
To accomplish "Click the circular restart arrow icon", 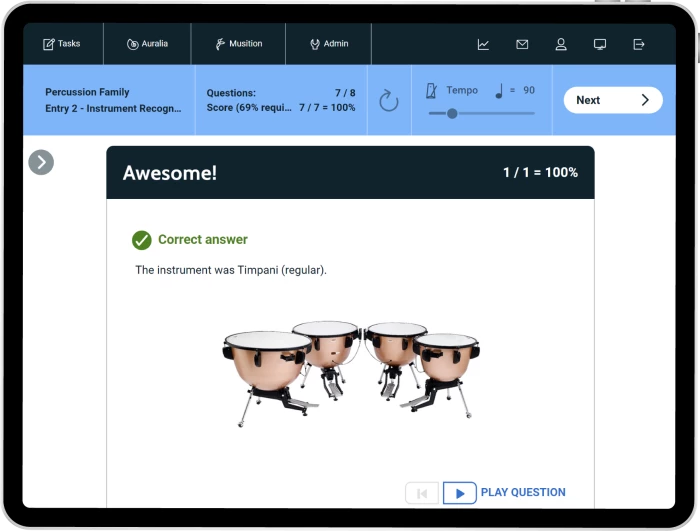I will (389, 100).
